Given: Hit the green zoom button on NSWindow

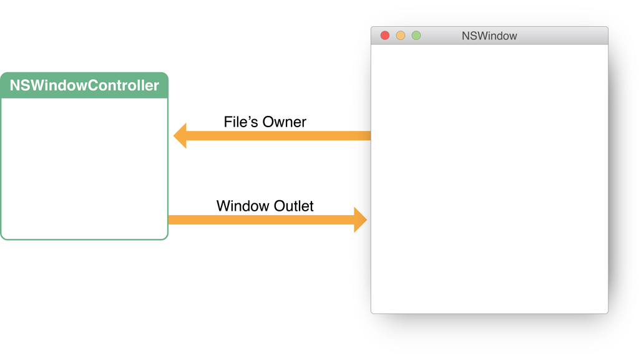Looking at the screenshot, I should click(416, 36).
